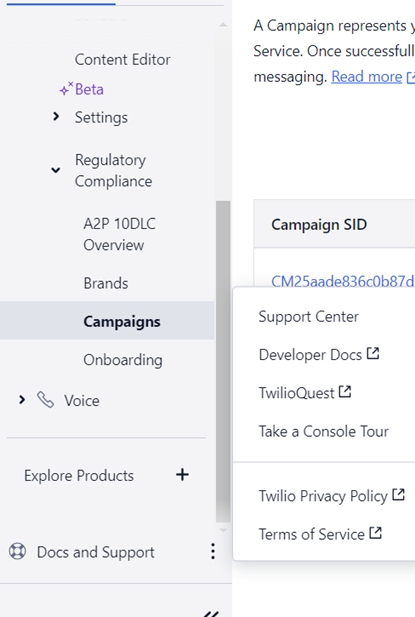Select Support Center from the popup menu

pyautogui.click(x=308, y=316)
